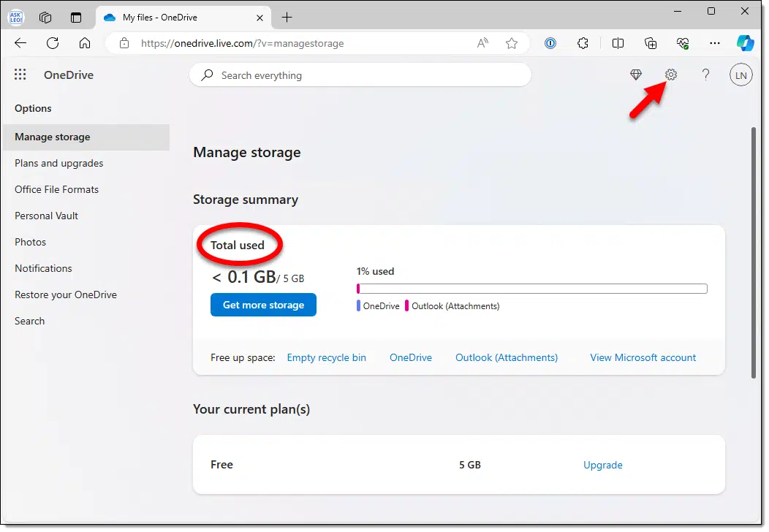Open the tab actions menu icon
This screenshot has height=532, width=769.
coord(76,18)
